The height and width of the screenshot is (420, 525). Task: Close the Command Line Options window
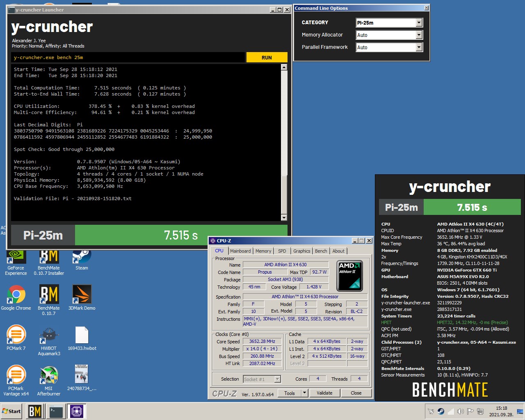[x=426, y=8]
